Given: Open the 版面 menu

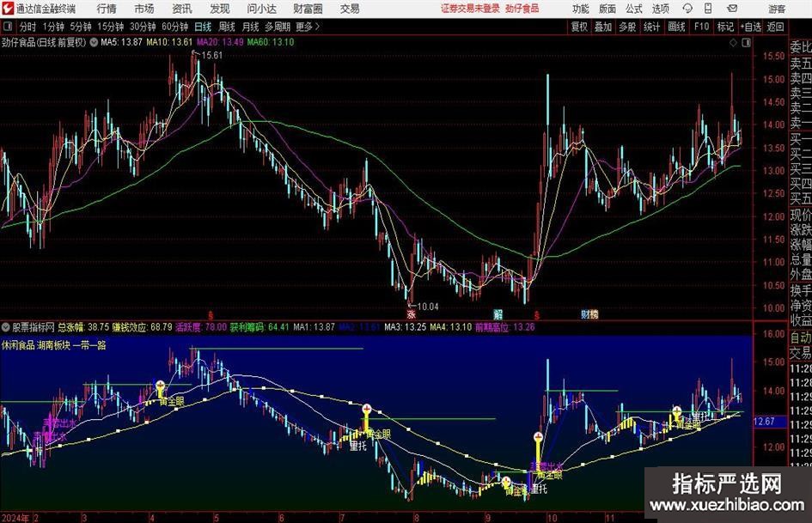Looking at the screenshot, I should pyautogui.click(x=607, y=9).
